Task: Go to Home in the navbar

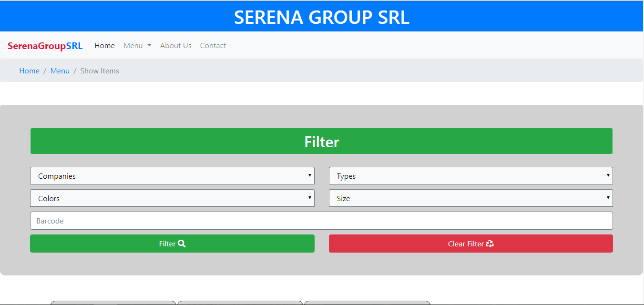Action: click(104, 46)
